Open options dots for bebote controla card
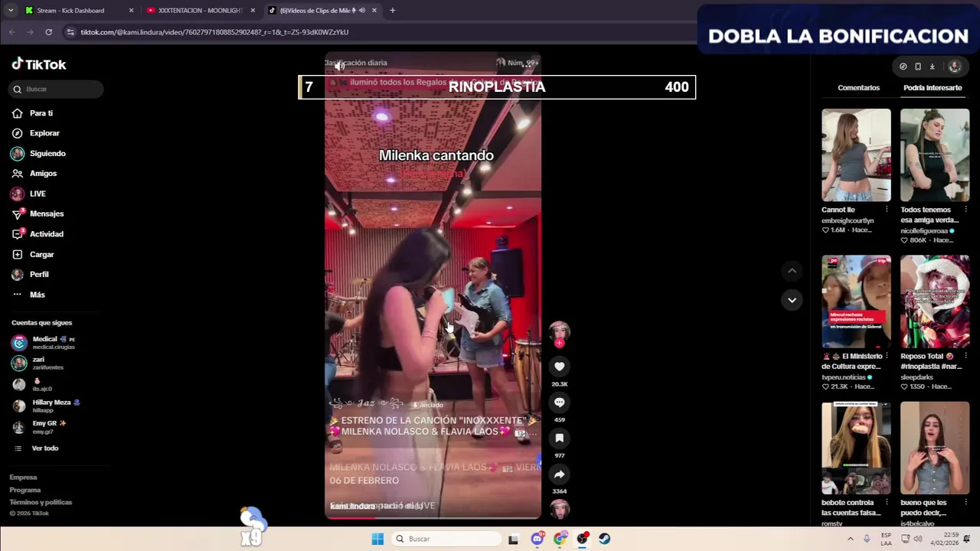This screenshot has width=980, height=551. 887,503
